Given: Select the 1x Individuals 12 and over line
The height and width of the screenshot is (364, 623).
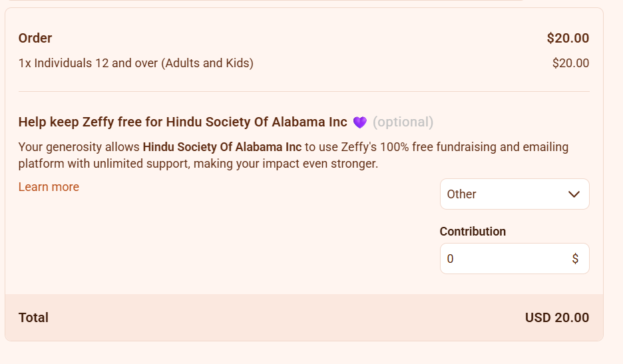Looking at the screenshot, I should [x=136, y=63].
